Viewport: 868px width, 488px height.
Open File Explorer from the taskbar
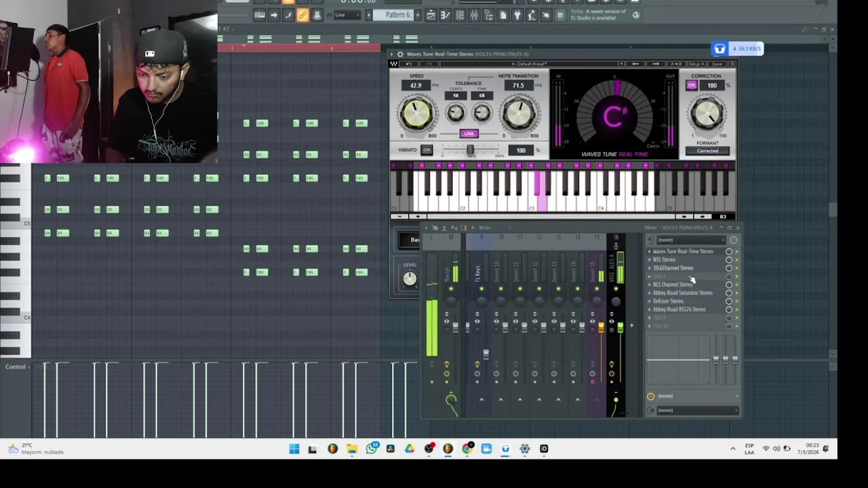click(x=352, y=449)
